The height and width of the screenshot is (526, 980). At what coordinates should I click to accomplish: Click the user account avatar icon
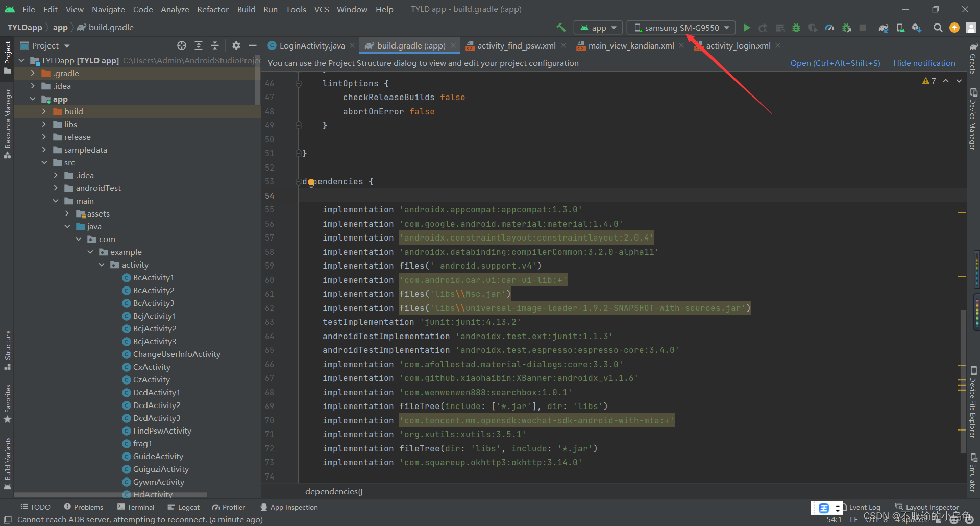point(971,28)
